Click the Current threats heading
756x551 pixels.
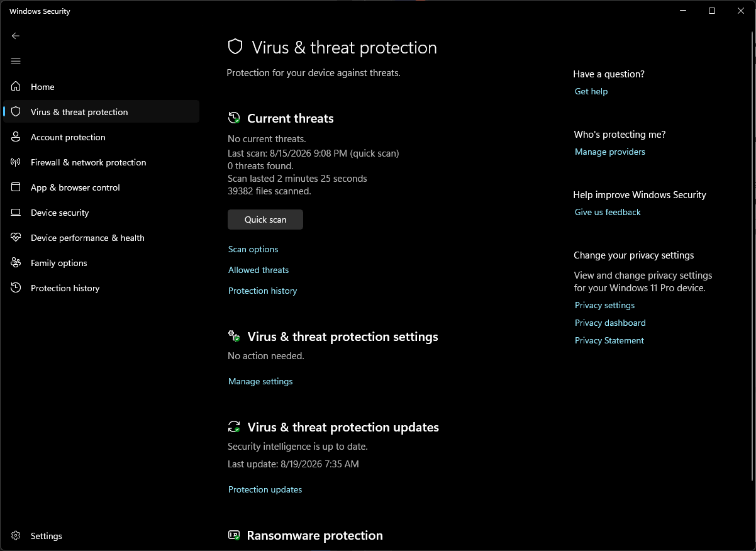pos(291,118)
